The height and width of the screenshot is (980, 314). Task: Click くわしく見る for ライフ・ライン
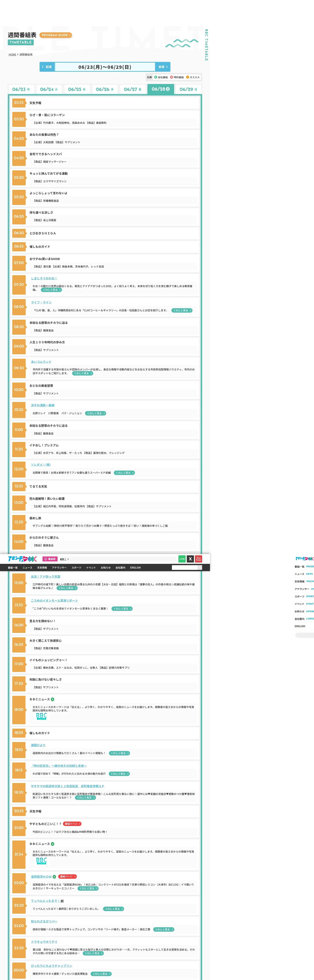pyautogui.click(x=182, y=310)
